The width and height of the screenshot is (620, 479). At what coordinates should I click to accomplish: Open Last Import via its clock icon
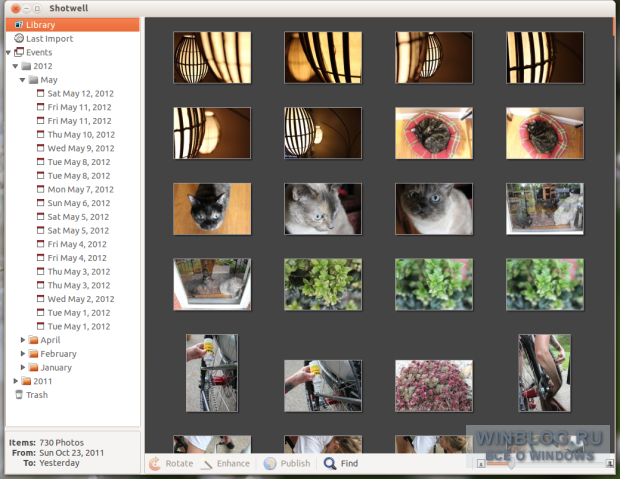(19, 38)
